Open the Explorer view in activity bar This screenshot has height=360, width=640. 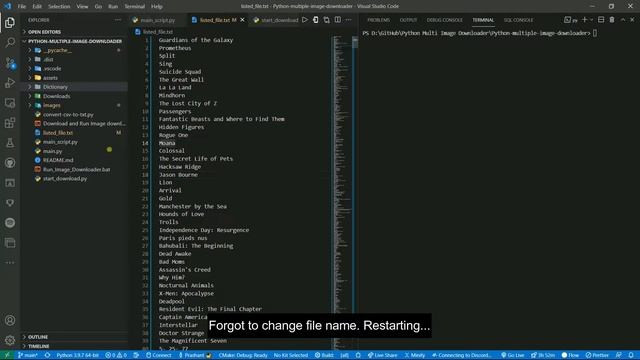point(10,22)
